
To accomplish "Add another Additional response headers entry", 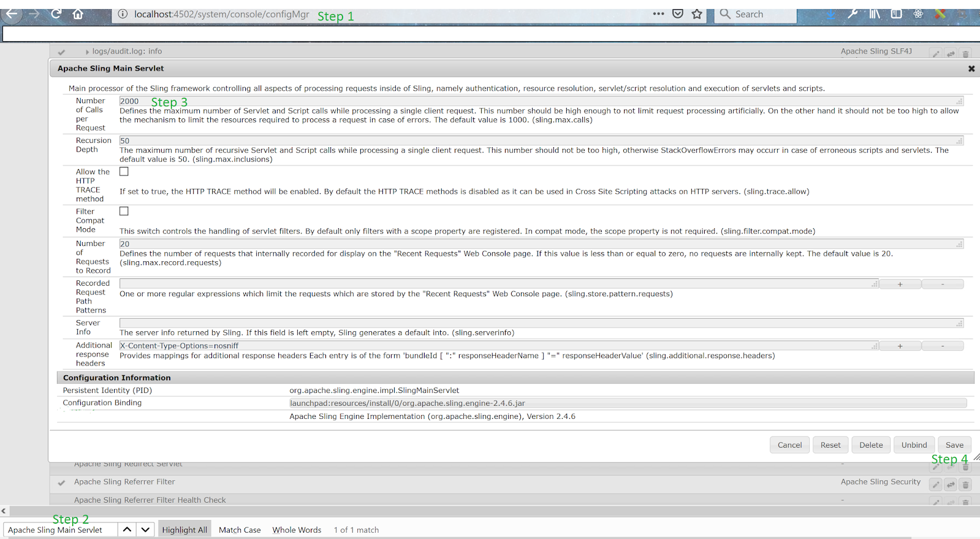I will (x=900, y=346).
